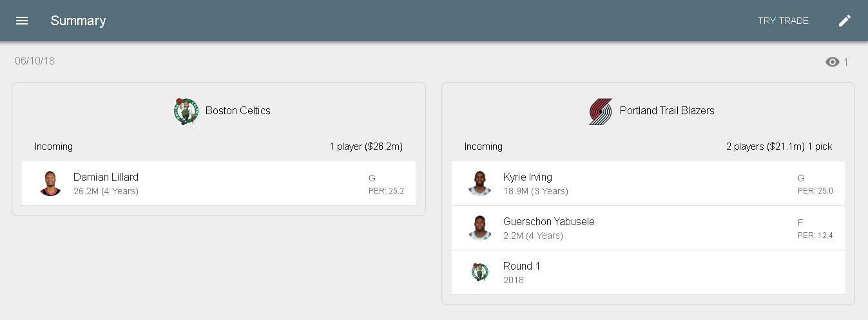Click the Boston Celtics team name
Screen dimensions: 868x320
point(238,111)
